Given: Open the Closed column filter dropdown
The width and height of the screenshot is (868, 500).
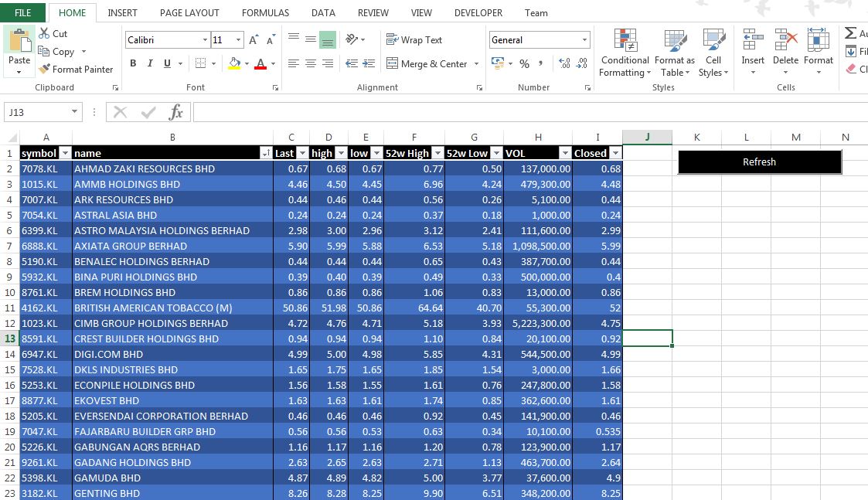Looking at the screenshot, I should coord(615,153).
